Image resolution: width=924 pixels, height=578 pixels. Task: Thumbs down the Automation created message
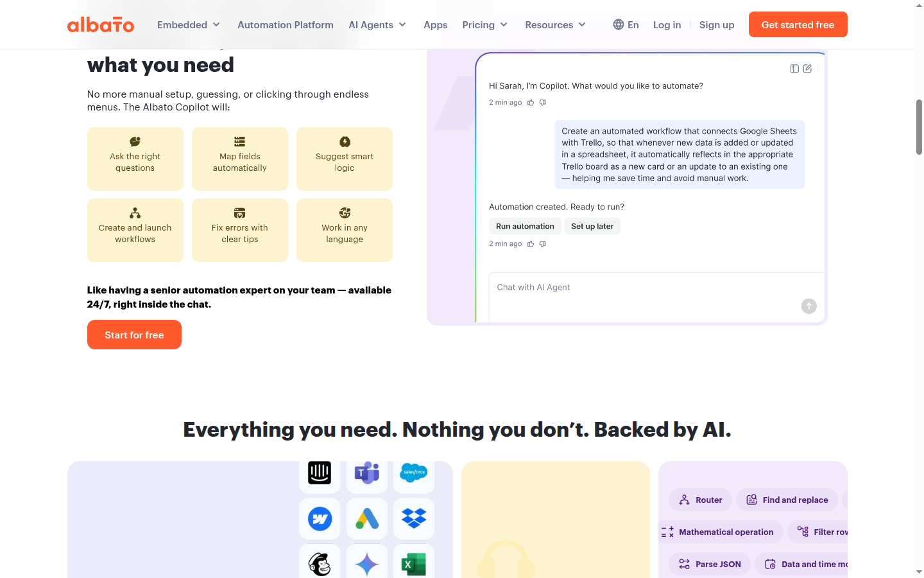tap(543, 244)
